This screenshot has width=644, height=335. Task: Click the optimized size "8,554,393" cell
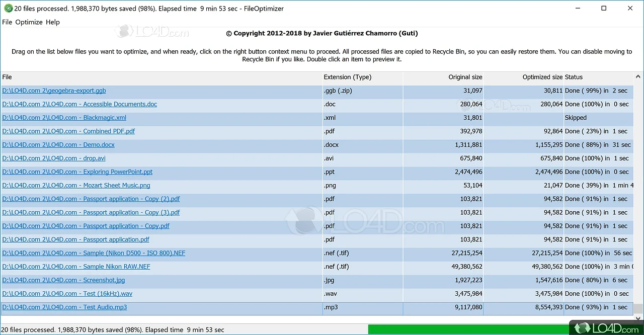pos(549,307)
